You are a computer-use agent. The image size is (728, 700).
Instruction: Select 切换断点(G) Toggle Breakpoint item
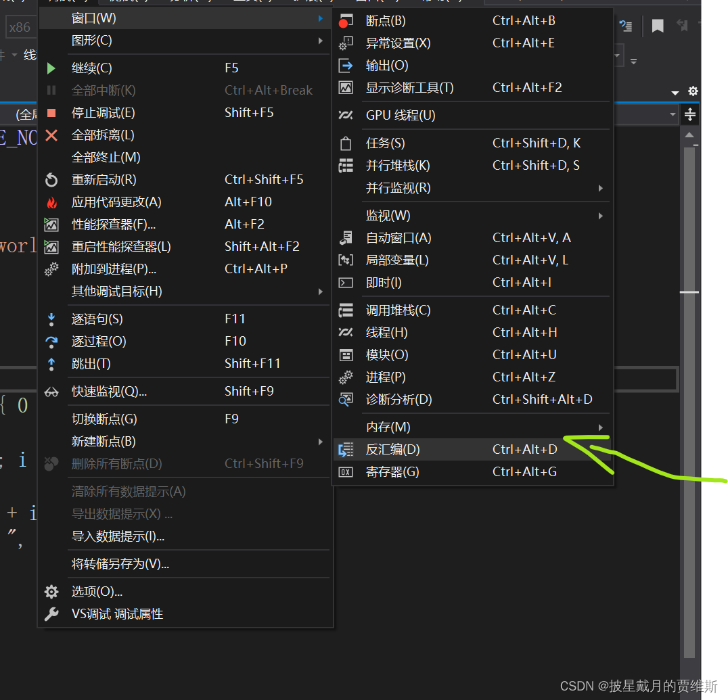coord(185,419)
